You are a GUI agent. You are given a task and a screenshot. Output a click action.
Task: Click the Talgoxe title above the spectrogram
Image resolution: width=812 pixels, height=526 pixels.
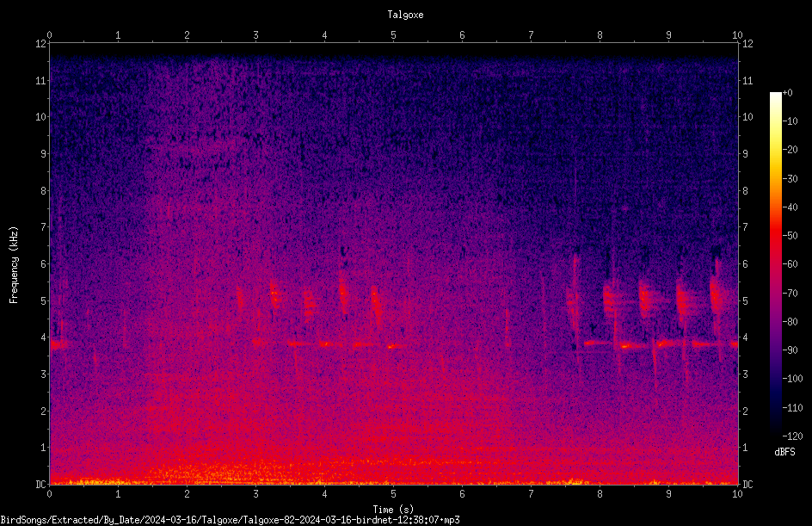coord(405,15)
